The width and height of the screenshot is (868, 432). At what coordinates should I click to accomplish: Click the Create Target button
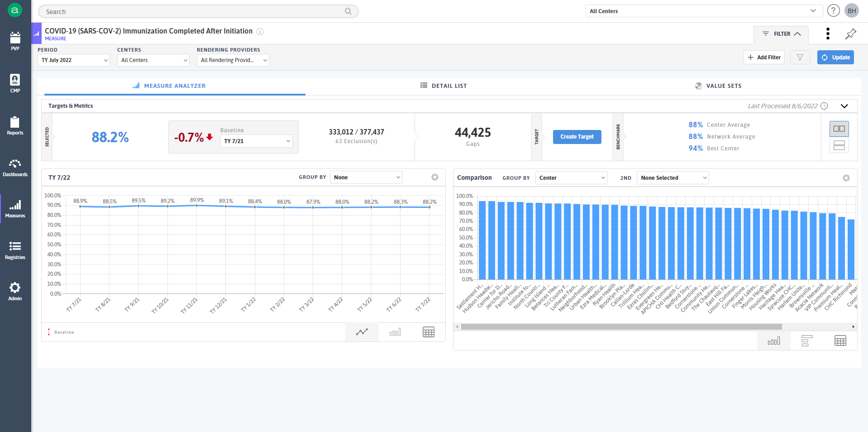(577, 137)
